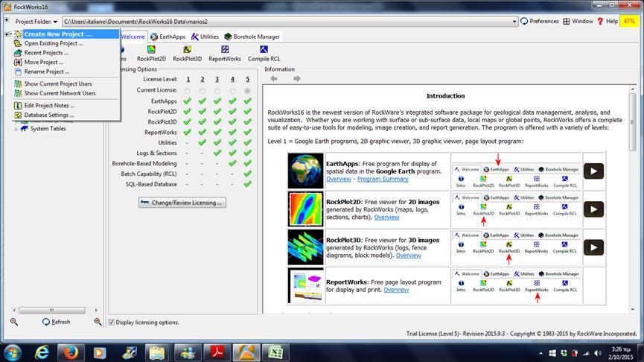
Task: Click the EarthApps globe thumbnail
Action: [305, 171]
